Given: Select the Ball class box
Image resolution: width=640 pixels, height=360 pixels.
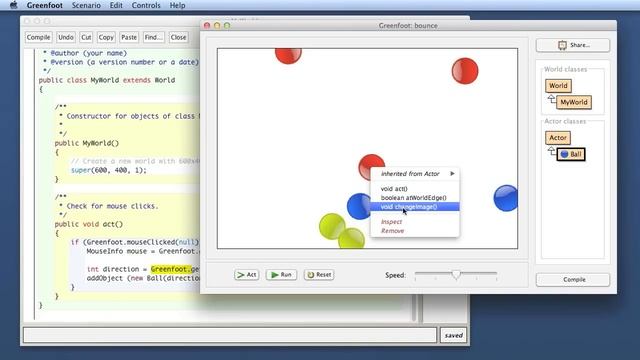Looking at the screenshot, I should click(x=571, y=154).
